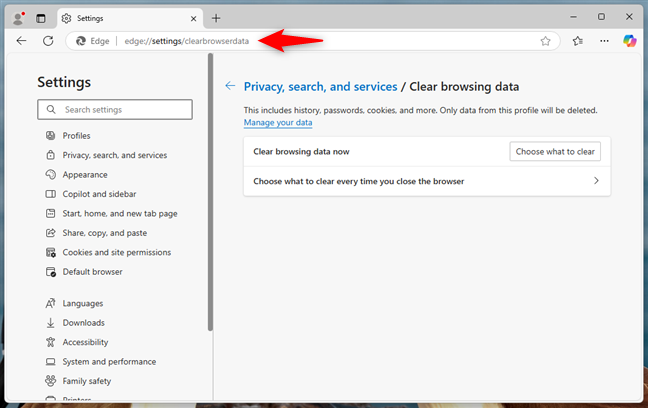Click the Family safety icon
This screenshot has height=408, width=648.
50,381
